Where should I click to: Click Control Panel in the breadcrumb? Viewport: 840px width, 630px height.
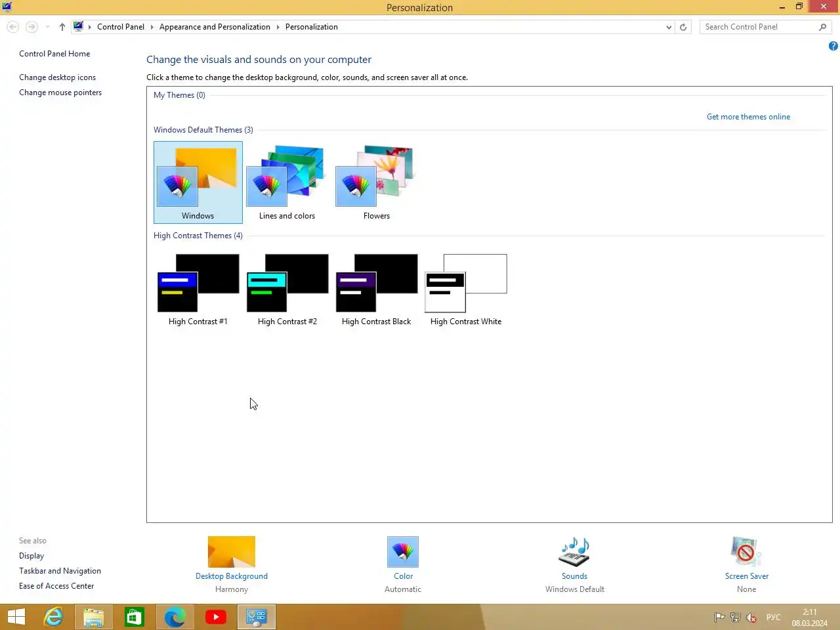click(x=121, y=27)
